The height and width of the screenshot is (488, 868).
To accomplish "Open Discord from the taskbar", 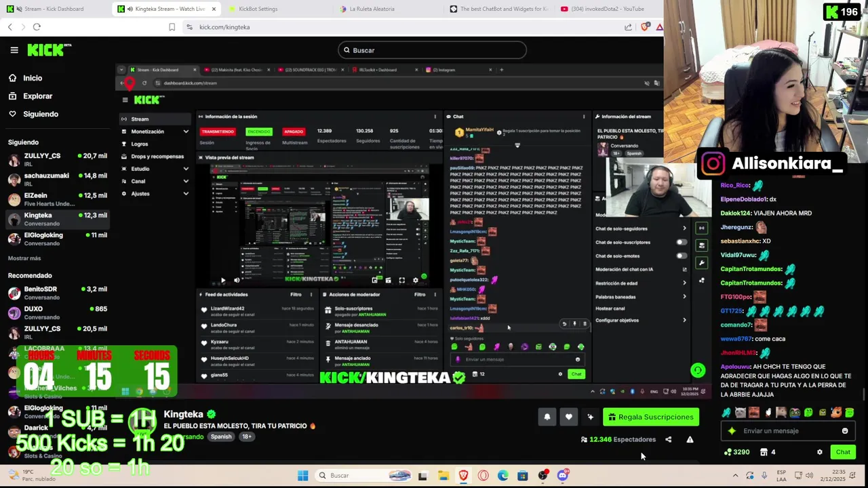I will pos(562,476).
